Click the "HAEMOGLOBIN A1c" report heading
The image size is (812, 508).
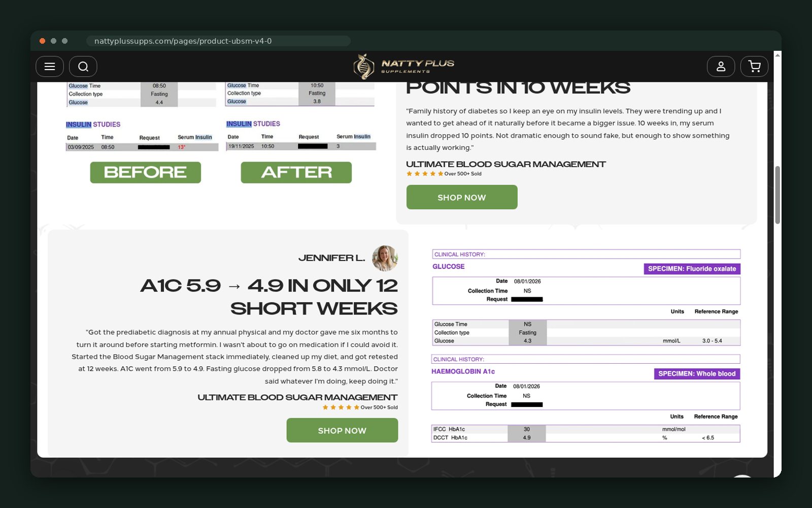tap(463, 371)
